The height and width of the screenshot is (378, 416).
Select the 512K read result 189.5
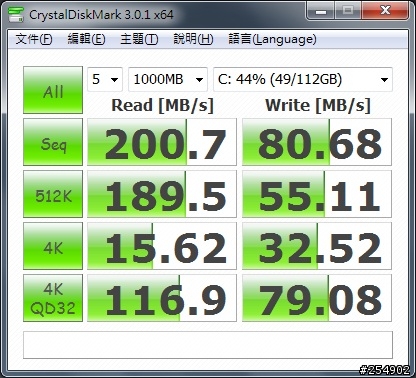pos(162,194)
